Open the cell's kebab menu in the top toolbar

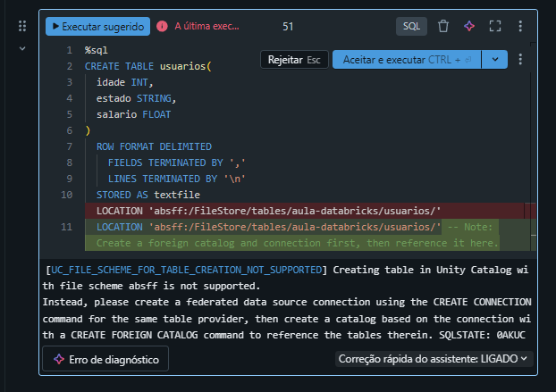[x=520, y=26]
